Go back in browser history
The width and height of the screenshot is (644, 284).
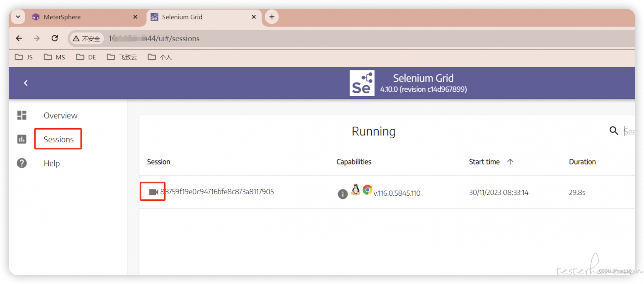(19, 38)
